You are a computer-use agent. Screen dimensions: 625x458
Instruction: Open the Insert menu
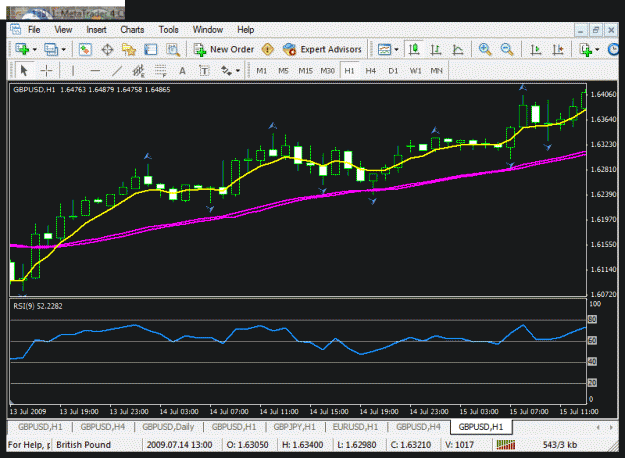[96, 29]
